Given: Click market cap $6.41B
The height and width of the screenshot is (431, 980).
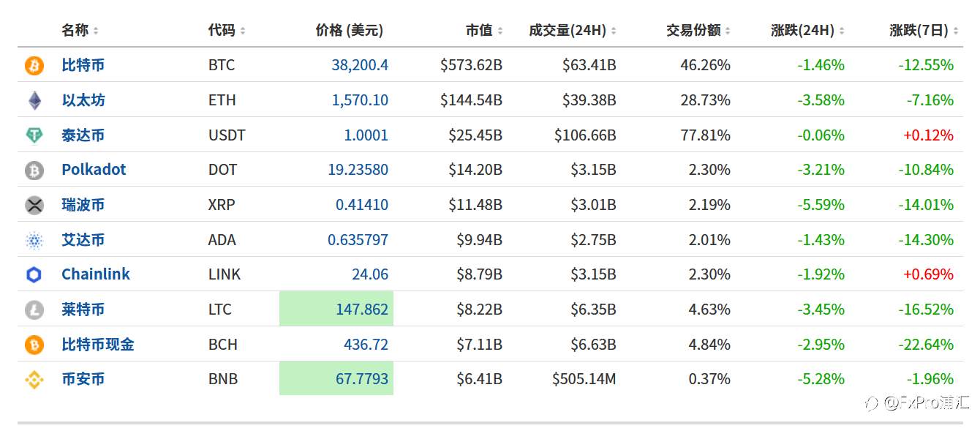Looking at the screenshot, I should [479, 379].
